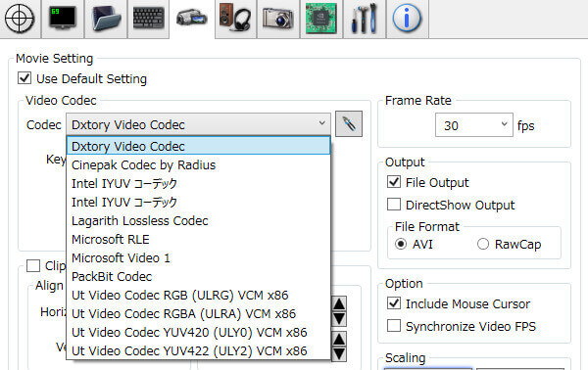Open the speaker and headphones Audio tab
This screenshot has height=370, width=588.
point(235,19)
